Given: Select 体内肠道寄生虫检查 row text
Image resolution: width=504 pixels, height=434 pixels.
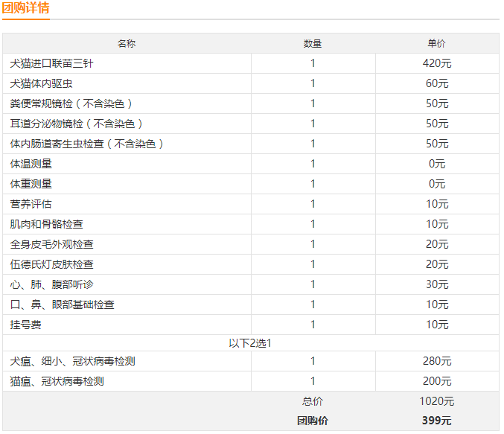Looking at the screenshot, I should click(x=87, y=144).
